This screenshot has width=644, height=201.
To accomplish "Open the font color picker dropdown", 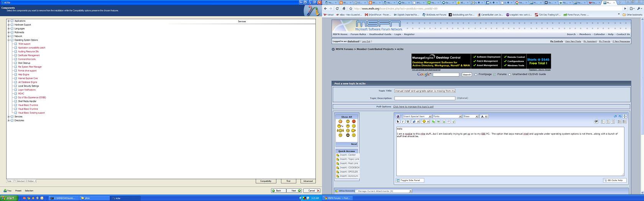I will 484,116.
